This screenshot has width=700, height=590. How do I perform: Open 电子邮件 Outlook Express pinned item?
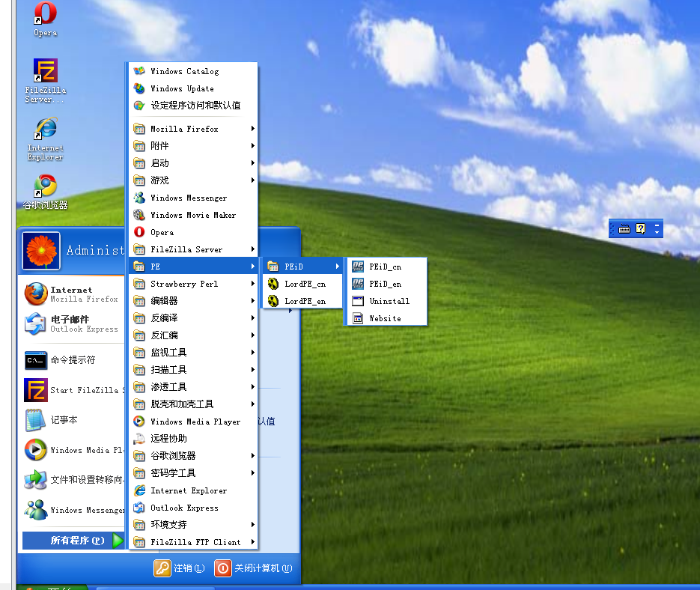coord(71,323)
